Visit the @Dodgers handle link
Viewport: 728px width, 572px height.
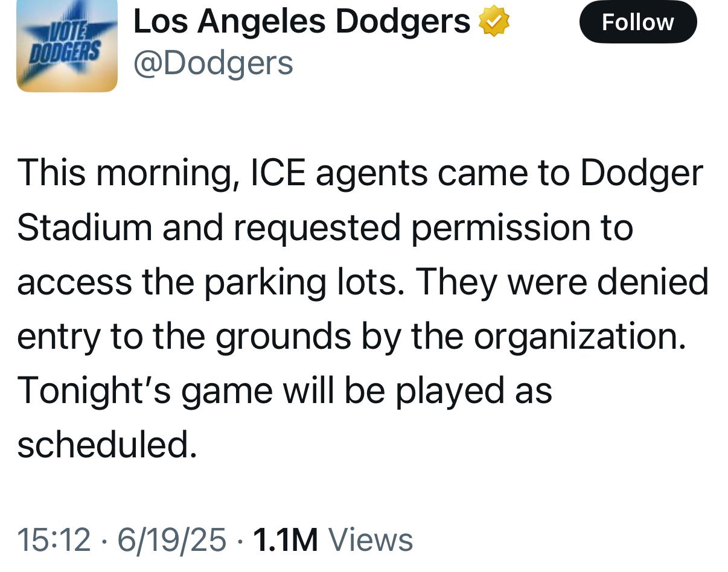click(x=212, y=63)
